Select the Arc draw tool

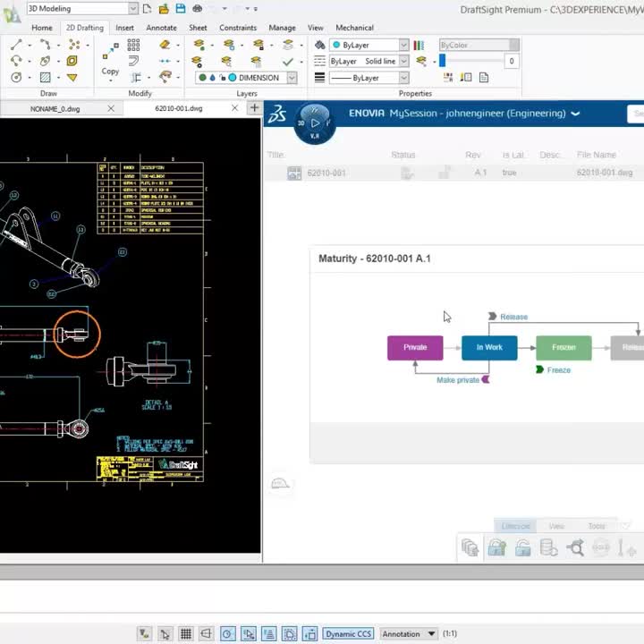(16, 61)
